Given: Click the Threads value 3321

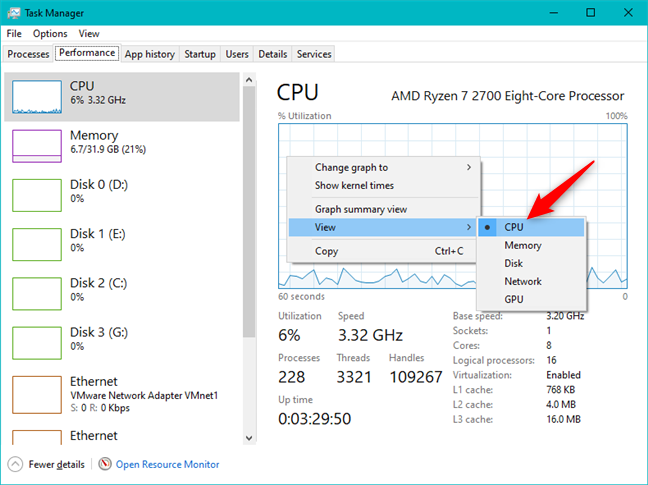Looking at the screenshot, I should (x=354, y=377).
